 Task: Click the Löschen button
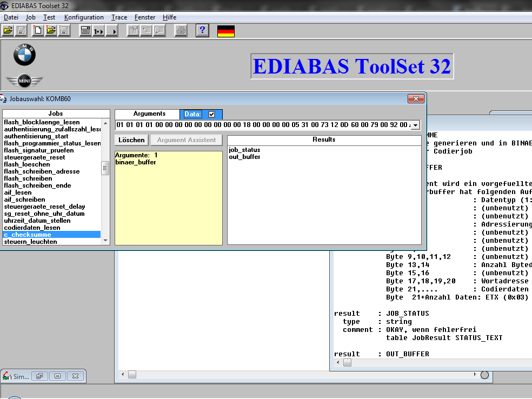(x=131, y=140)
